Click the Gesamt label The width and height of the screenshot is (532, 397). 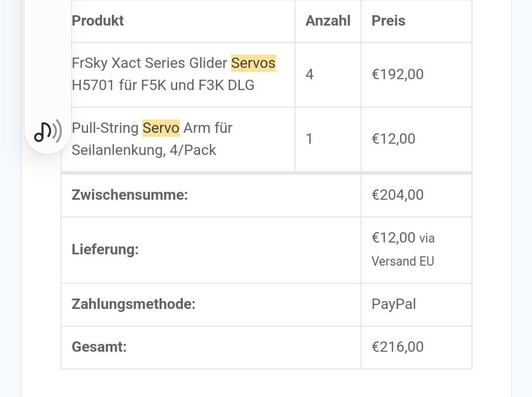[99, 347]
